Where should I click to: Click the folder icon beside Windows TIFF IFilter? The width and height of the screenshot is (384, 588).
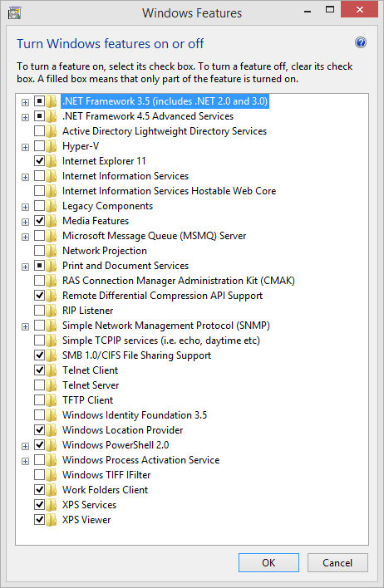(52, 474)
